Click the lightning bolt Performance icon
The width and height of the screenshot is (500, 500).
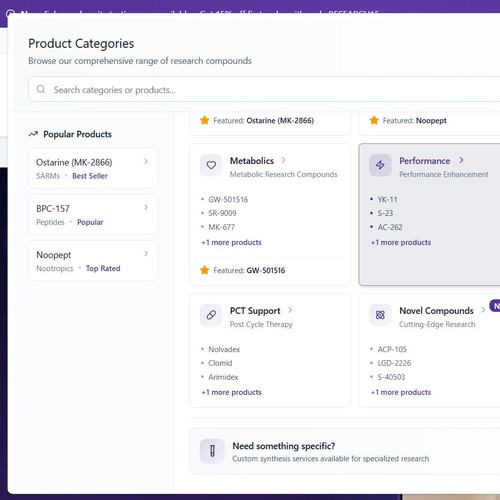click(380, 165)
